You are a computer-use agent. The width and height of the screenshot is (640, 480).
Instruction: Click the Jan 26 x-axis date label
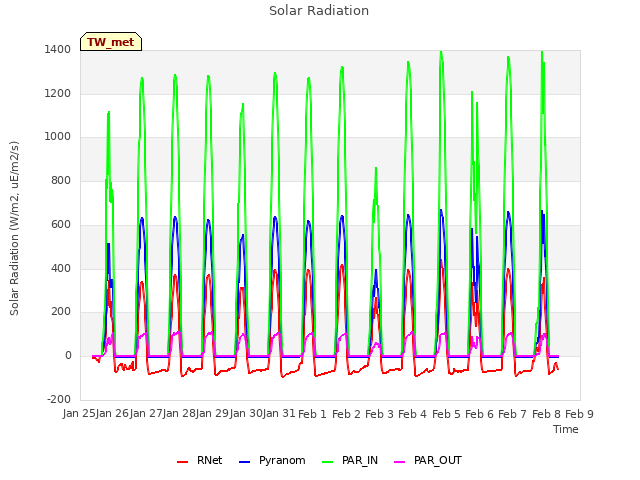[x=112, y=414]
